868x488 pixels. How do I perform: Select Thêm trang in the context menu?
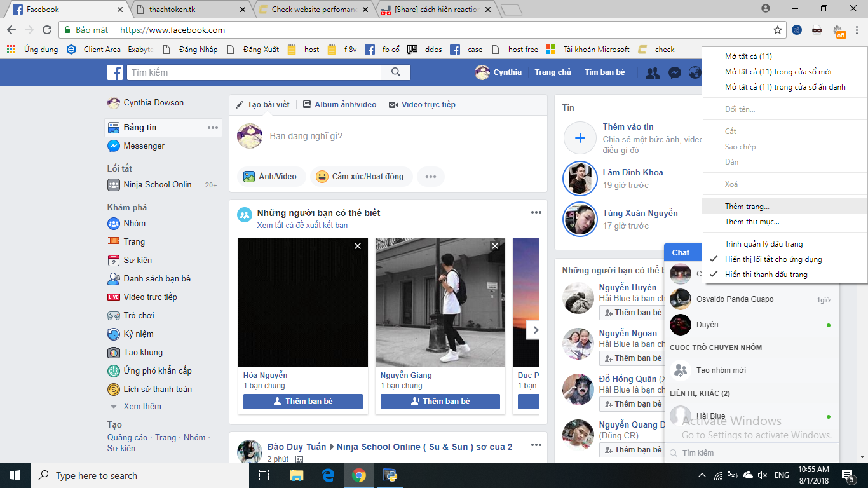(785, 207)
